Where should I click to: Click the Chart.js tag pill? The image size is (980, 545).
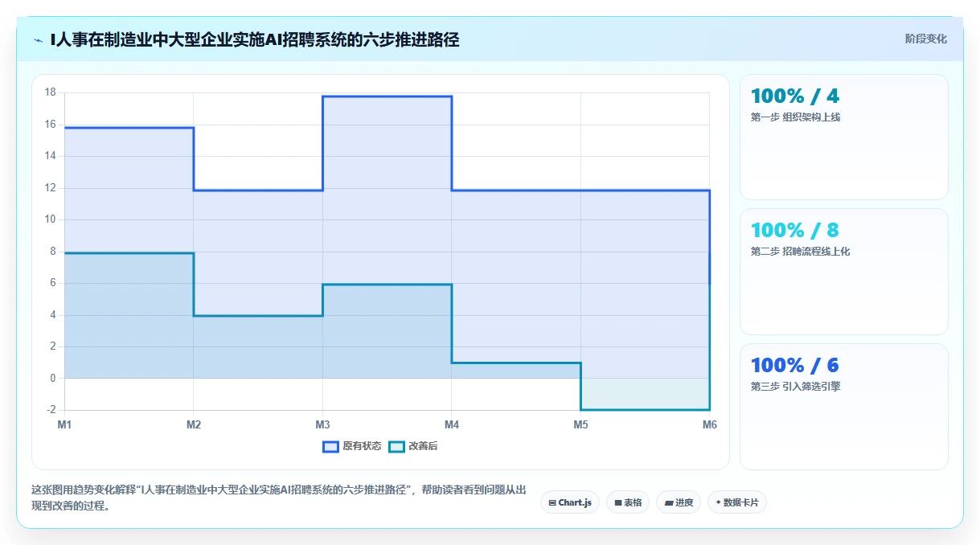click(570, 502)
